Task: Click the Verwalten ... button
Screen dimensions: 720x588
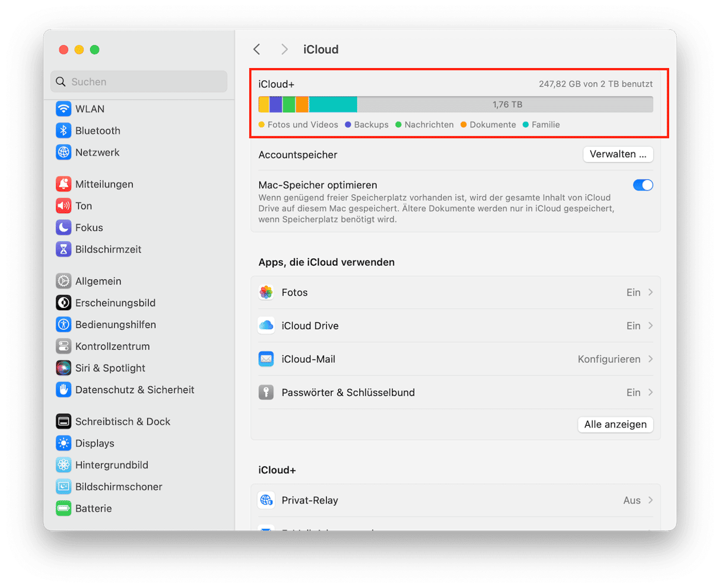Action: click(618, 154)
